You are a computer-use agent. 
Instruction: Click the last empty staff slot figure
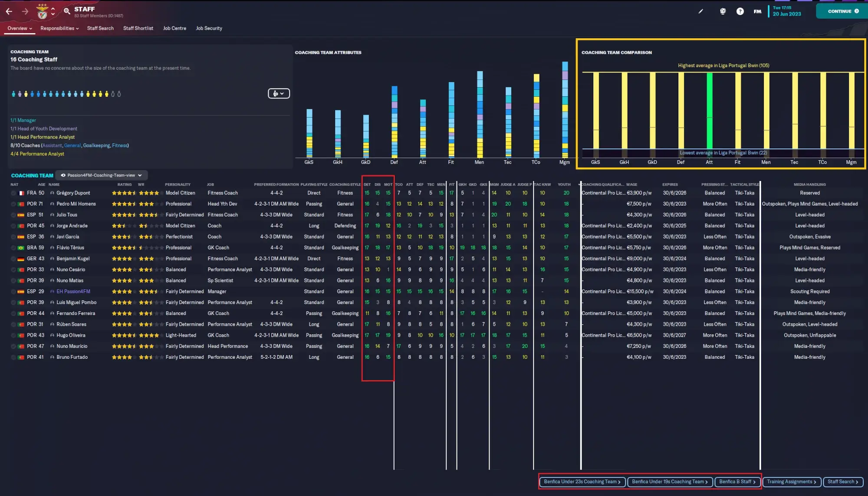[x=119, y=94]
